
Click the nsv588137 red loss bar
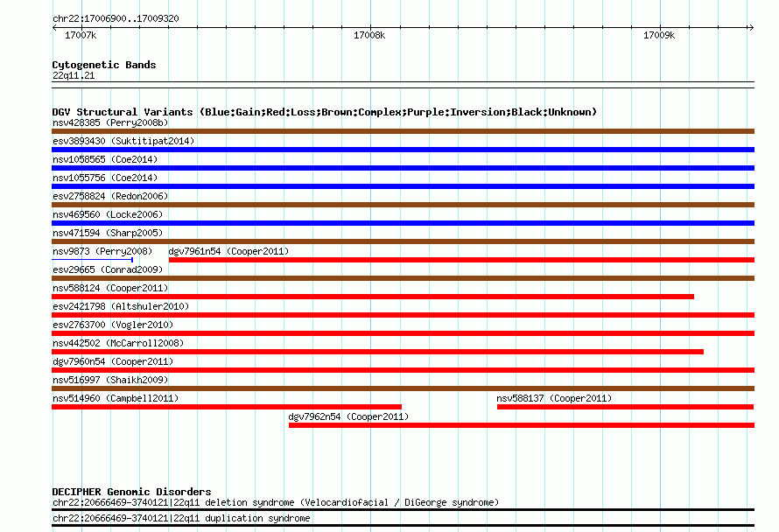click(x=626, y=407)
